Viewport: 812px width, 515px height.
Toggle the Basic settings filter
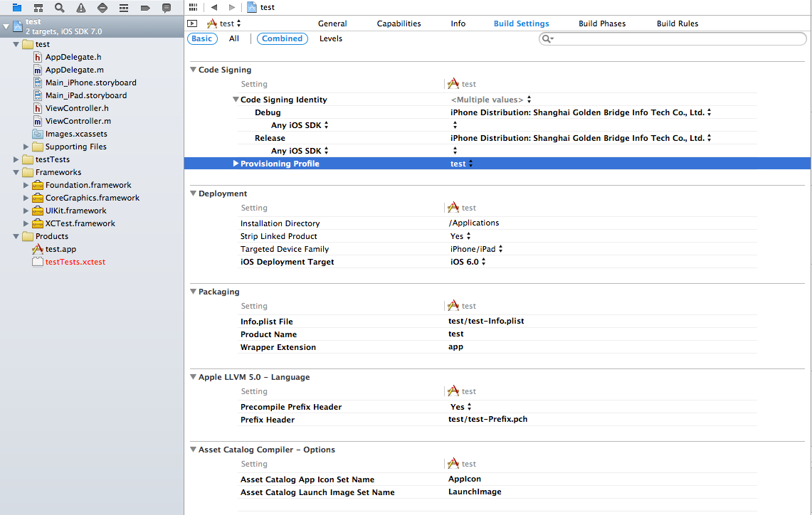coord(202,39)
